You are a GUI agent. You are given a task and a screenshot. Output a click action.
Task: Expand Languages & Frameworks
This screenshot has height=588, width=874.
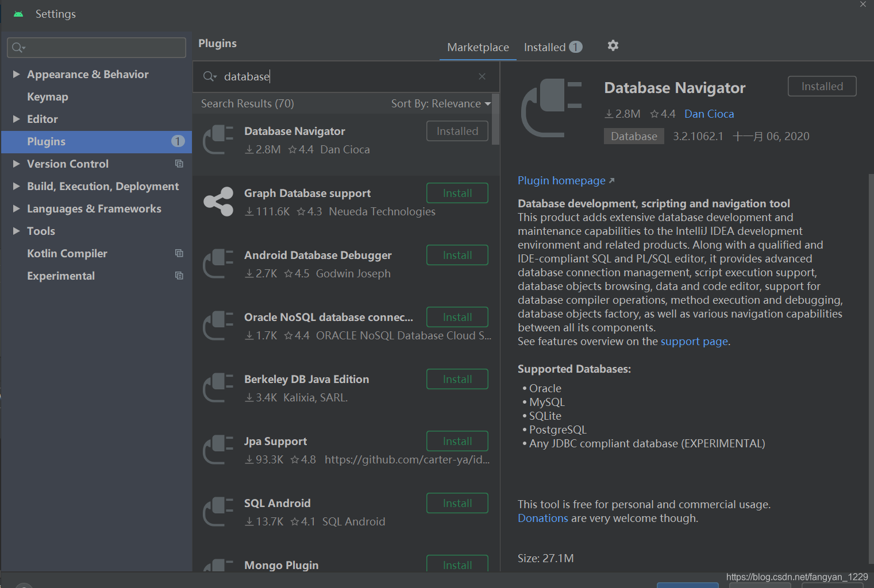point(17,208)
